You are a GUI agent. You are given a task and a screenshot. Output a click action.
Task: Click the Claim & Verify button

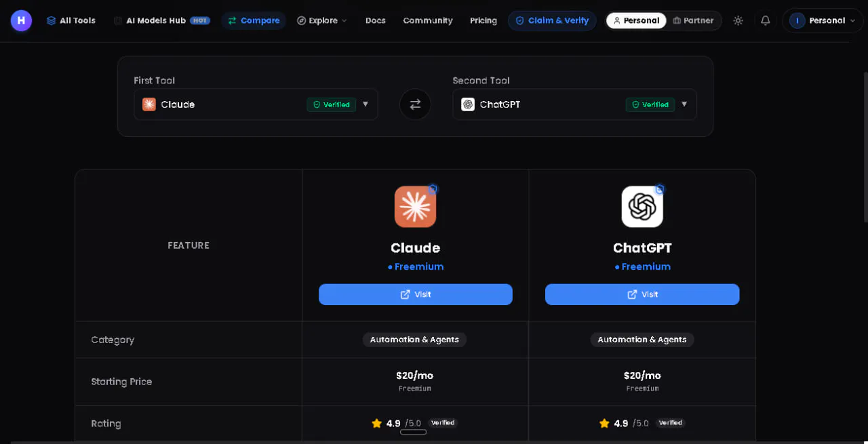[552, 20]
